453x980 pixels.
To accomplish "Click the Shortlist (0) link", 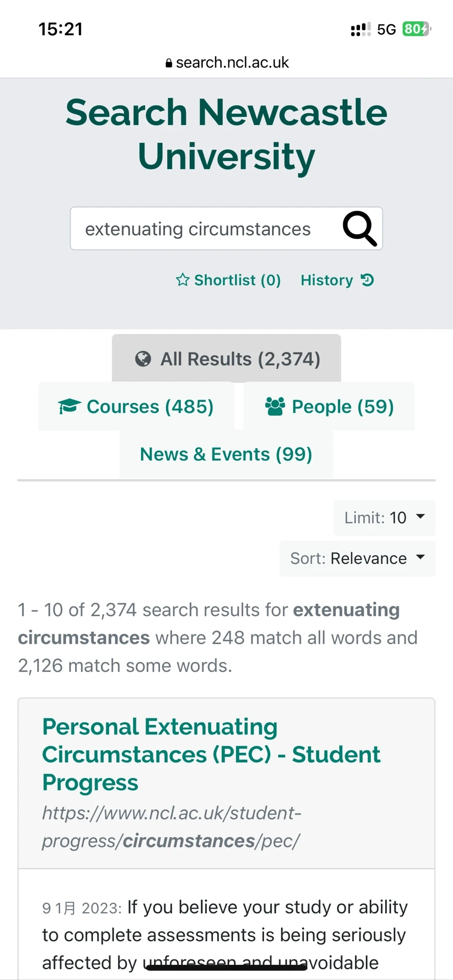I will [228, 280].
